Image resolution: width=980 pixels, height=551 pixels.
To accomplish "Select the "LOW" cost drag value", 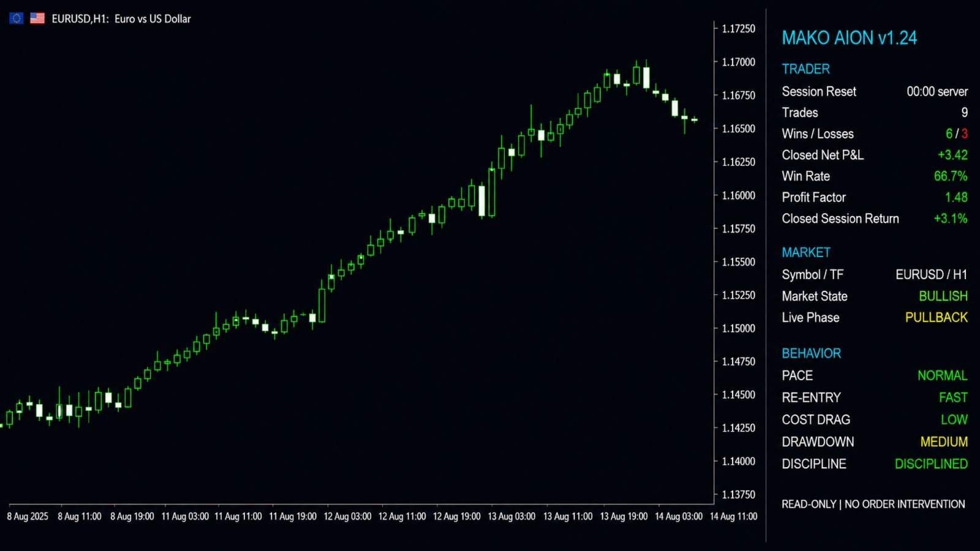I will pos(954,420).
